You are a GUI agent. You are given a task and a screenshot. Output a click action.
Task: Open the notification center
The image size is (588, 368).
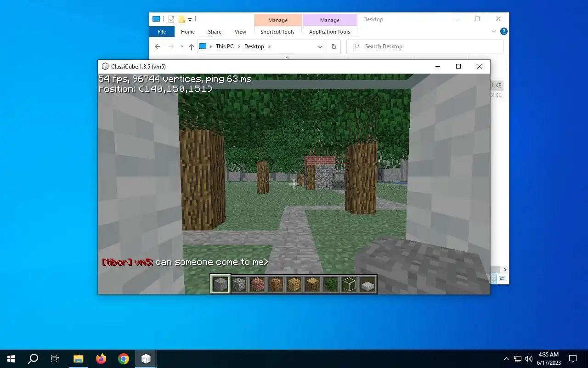573,359
